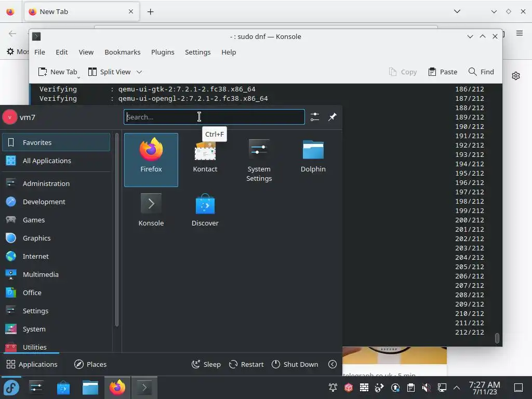This screenshot has width=532, height=399.
Task: Open the Utilities category
Action: coord(56,347)
